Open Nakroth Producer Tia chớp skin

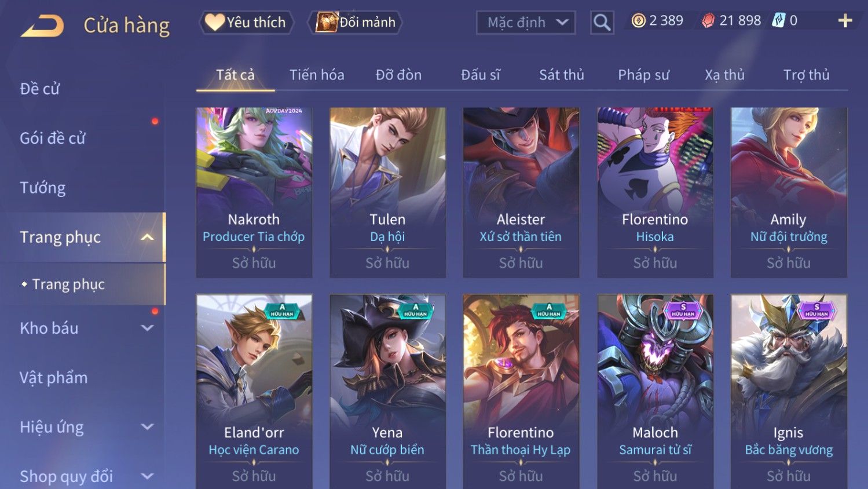point(254,192)
